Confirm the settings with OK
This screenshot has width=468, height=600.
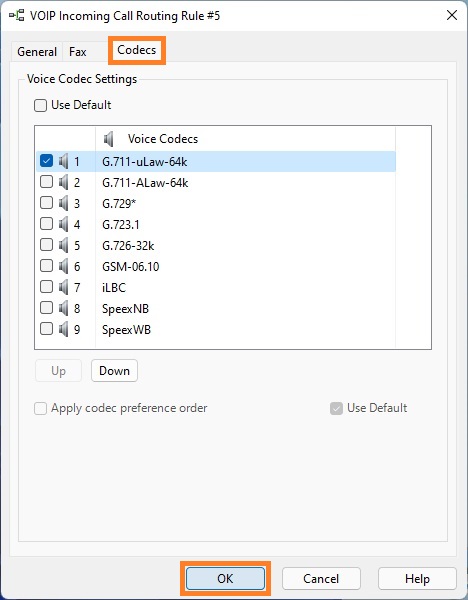[225, 578]
